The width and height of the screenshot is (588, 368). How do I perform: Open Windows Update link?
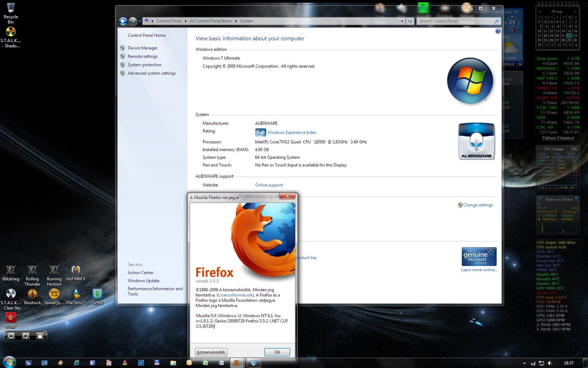point(143,281)
